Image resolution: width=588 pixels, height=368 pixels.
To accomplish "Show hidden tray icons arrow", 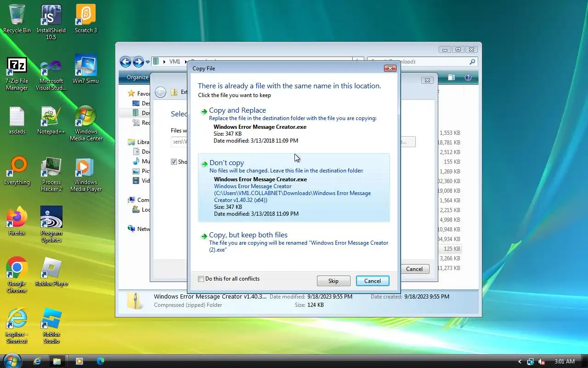I will click(x=520, y=362).
